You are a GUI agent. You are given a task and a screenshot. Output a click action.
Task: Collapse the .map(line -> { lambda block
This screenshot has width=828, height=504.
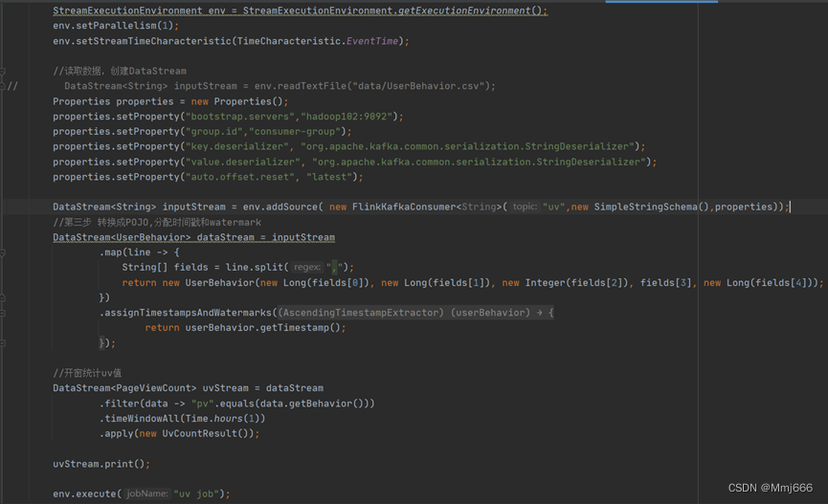(x=3, y=252)
